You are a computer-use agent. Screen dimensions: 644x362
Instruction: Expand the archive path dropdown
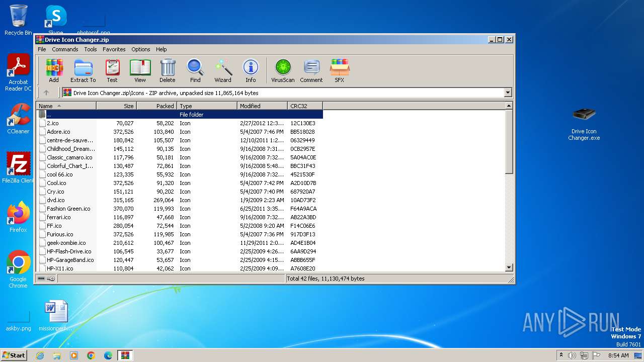[508, 93]
